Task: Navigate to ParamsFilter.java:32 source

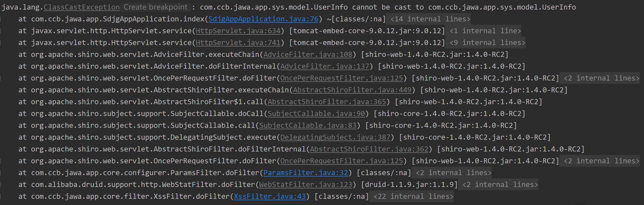Action: [306, 173]
